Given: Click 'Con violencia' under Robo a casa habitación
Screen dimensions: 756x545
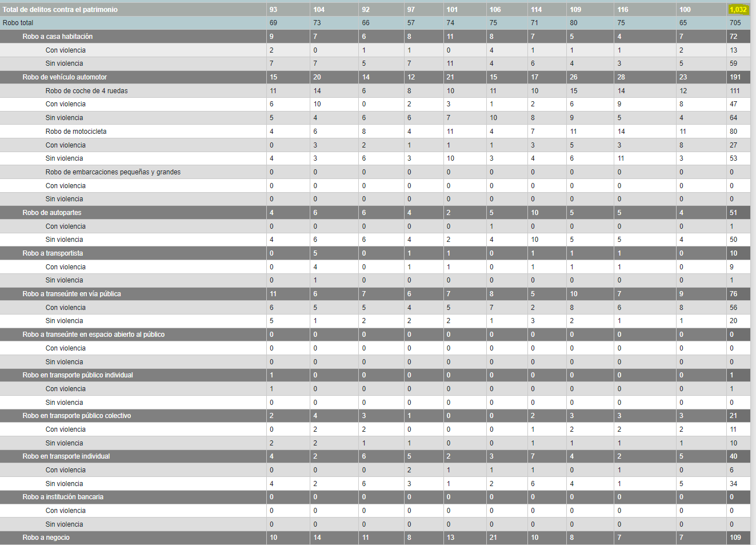Looking at the screenshot, I should [66, 50].
